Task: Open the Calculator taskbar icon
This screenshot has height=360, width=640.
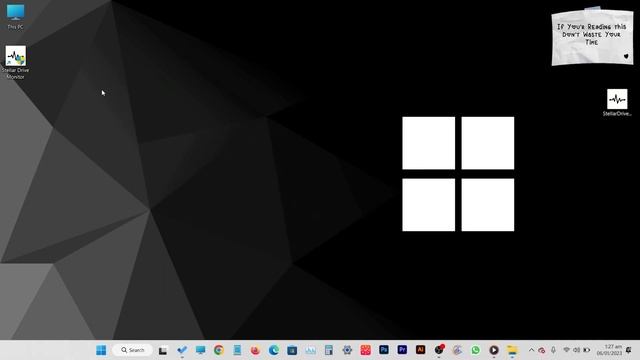Action: click(x=329, y=350)
